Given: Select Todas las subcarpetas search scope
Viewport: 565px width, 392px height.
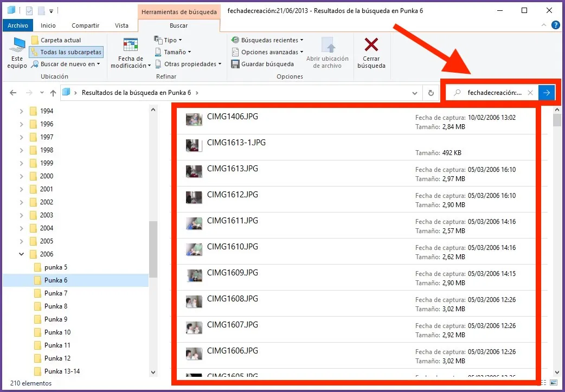Looking at the screenshot, I should [66, 52].
